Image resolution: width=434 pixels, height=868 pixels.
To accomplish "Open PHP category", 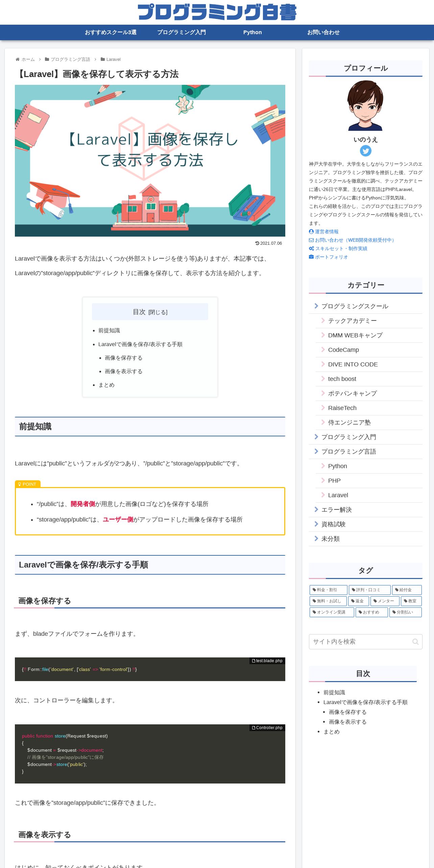I will (369, 481).
